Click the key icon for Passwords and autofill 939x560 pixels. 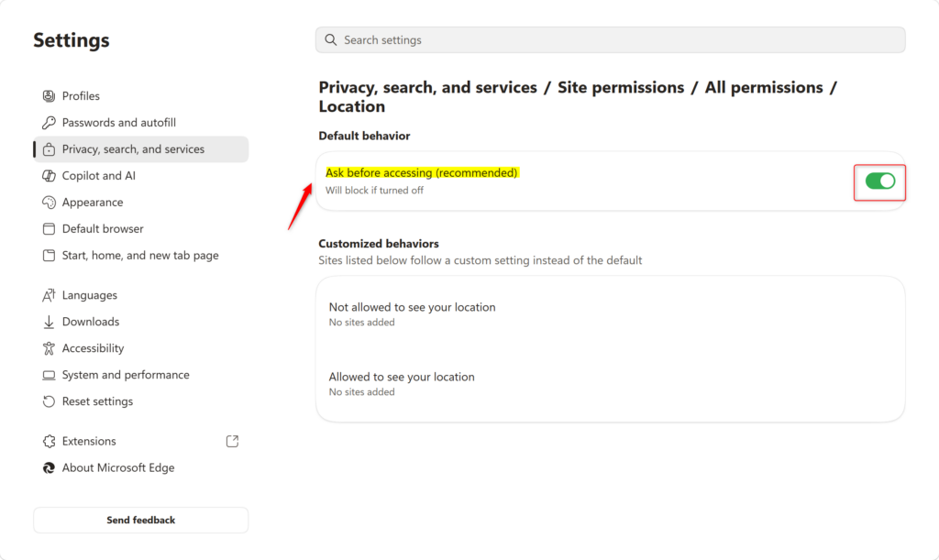pos(50,123)
